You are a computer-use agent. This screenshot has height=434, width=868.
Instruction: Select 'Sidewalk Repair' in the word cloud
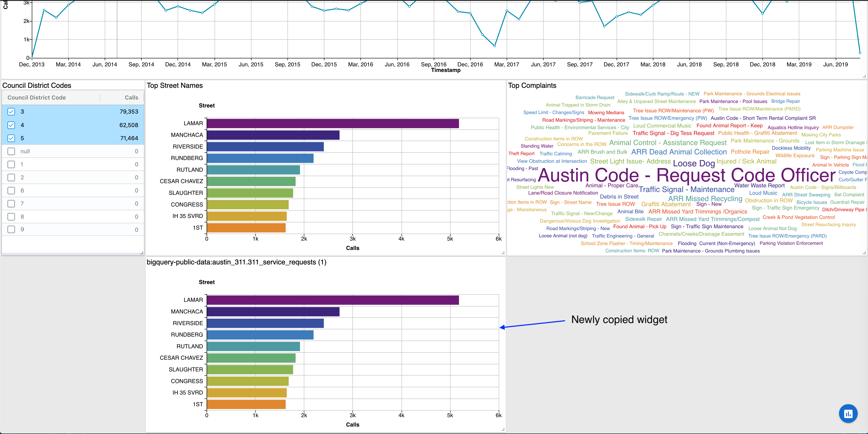644,219
